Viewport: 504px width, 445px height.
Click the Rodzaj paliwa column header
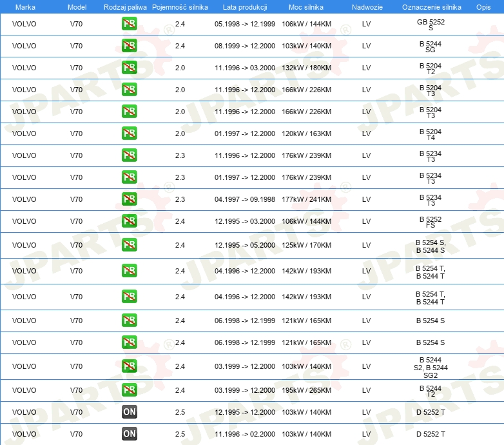[125, 6]
